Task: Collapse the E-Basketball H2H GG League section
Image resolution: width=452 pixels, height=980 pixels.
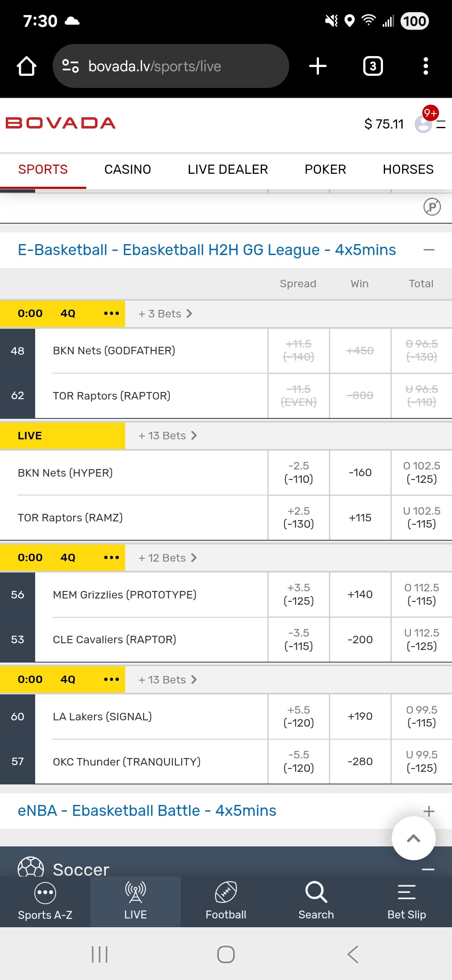Action: 429,250
